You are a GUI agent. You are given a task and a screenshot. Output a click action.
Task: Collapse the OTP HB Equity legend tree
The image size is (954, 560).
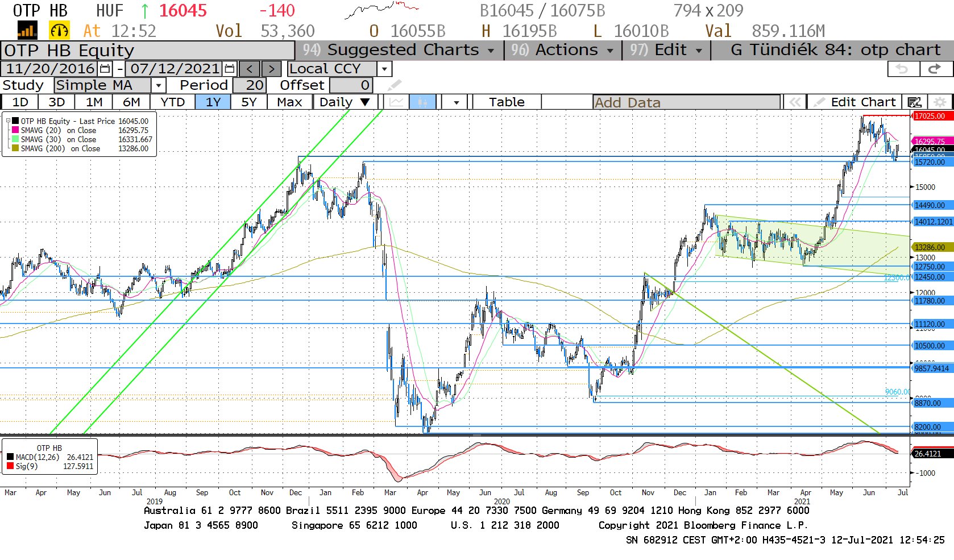coord(8,121)
